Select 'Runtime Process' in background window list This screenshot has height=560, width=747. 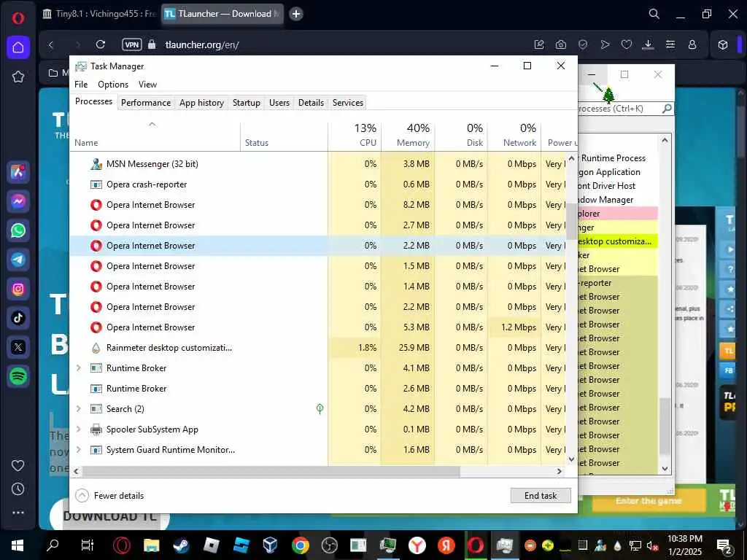pos(617,158)
